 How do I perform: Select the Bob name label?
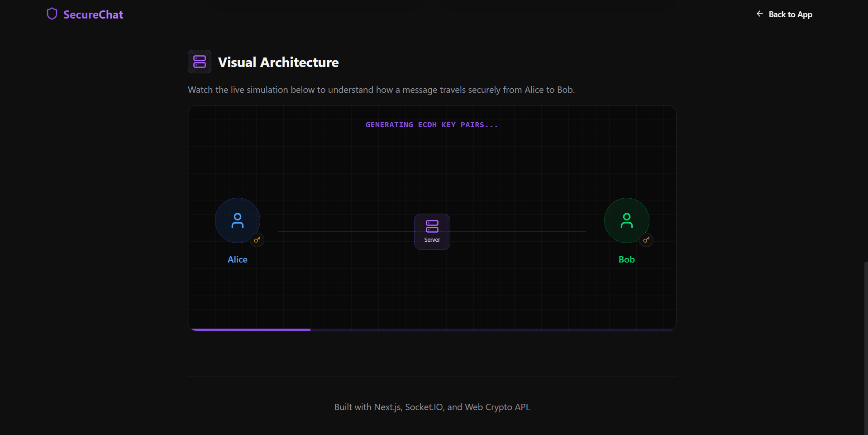click(x=626, y=259)
